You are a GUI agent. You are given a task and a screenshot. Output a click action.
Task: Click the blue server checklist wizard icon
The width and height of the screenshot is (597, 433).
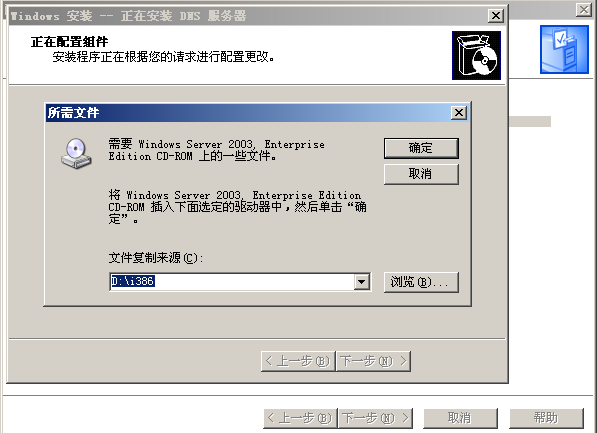[x=564, y=50]
